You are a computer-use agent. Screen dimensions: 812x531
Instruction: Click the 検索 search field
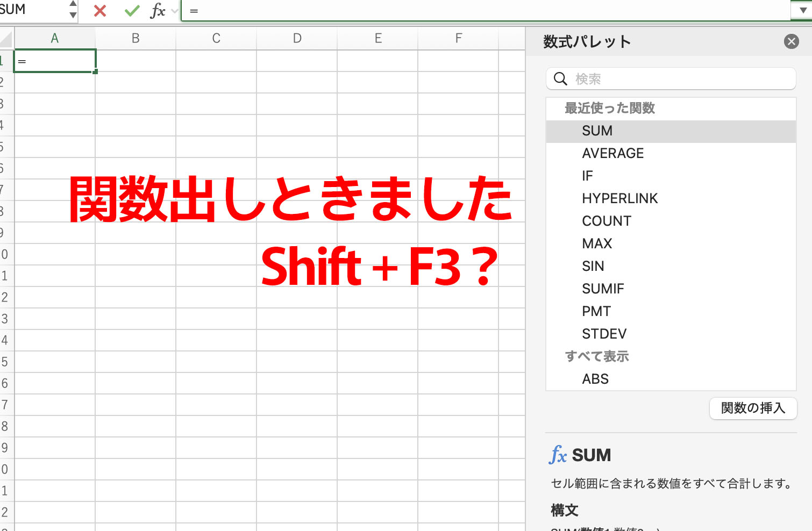pos(678,79)
